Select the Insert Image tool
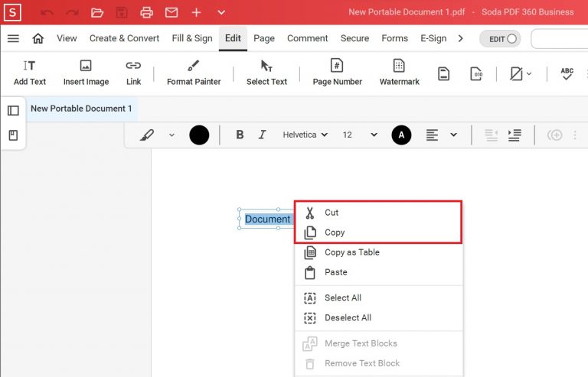This screenshot has height=377, width=588. [x=86, y=73]
